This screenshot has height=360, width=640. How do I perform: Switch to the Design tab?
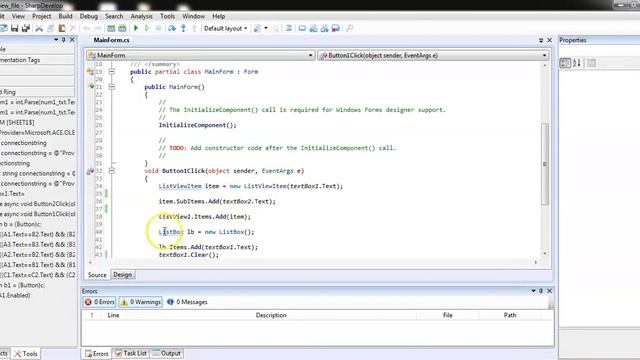(122, 275)
